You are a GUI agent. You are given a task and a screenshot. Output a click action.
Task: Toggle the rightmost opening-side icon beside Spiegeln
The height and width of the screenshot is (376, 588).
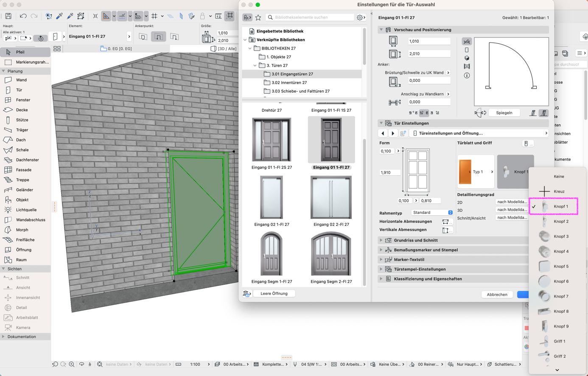point(543,113)
